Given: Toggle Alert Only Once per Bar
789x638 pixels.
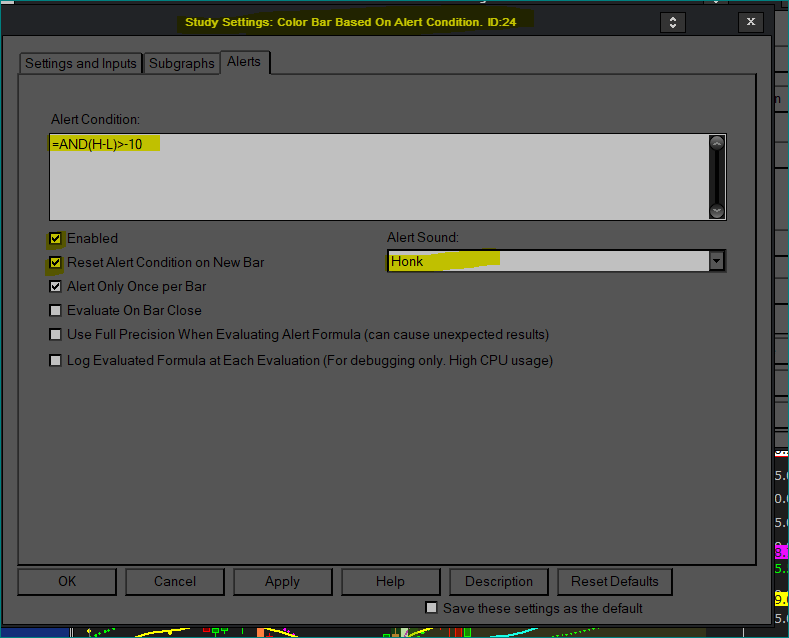Looking at the screenshot, I should pyautogui.click(x=55, y=287).
